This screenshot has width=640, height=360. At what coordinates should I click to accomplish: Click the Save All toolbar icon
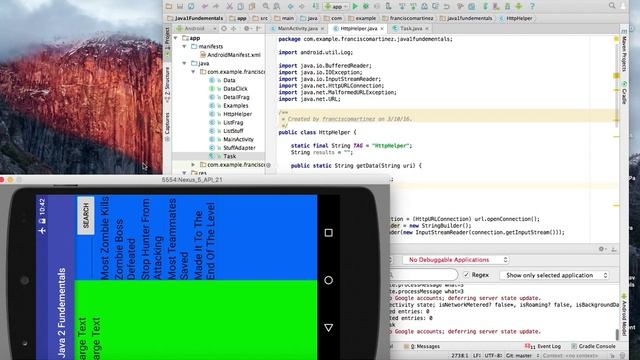pyautogui.click(x=180, y=6)
